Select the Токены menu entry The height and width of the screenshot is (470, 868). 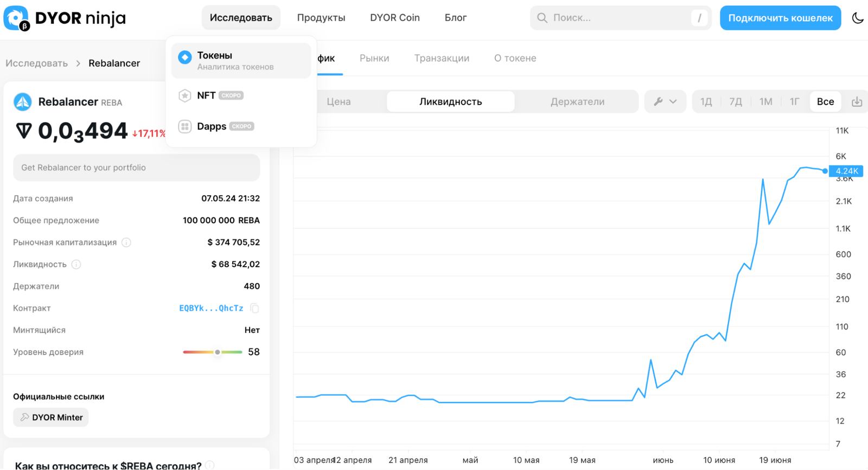coord(241,61)
